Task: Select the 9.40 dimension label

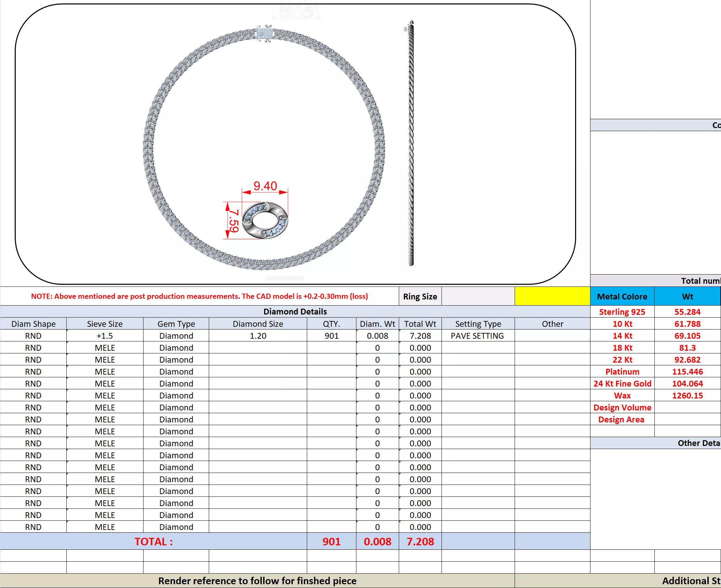Action: (x=265, y=186)
